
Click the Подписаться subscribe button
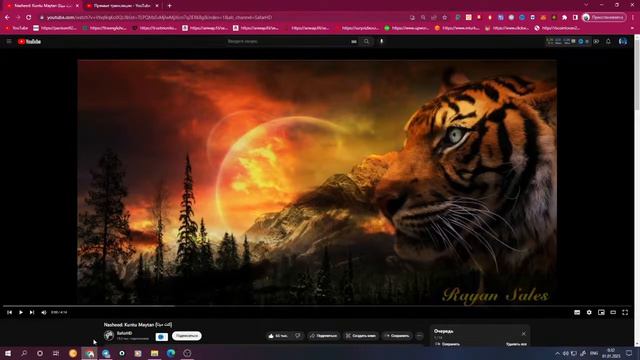point(187,336)
